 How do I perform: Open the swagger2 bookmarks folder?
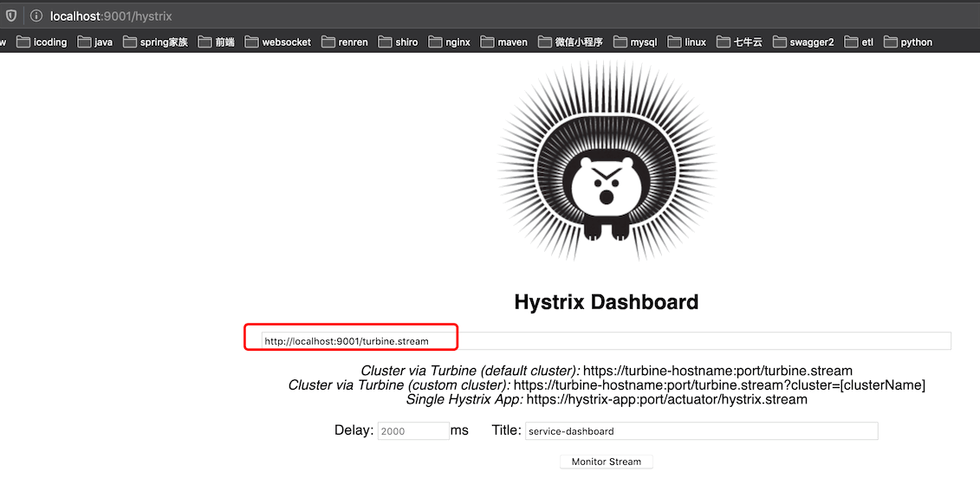point(803,42)
